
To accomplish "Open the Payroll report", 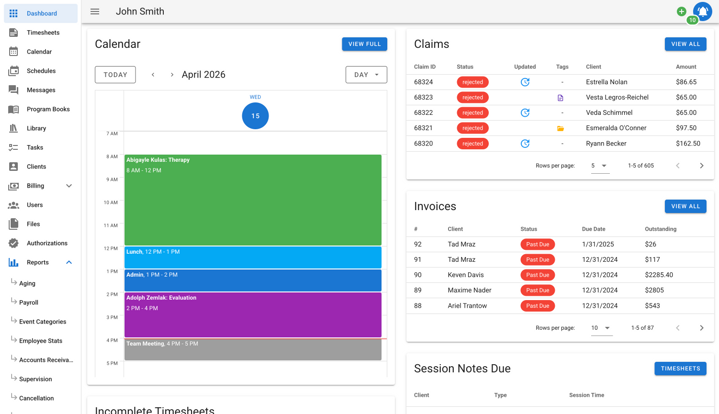I will tap(28, 303).
